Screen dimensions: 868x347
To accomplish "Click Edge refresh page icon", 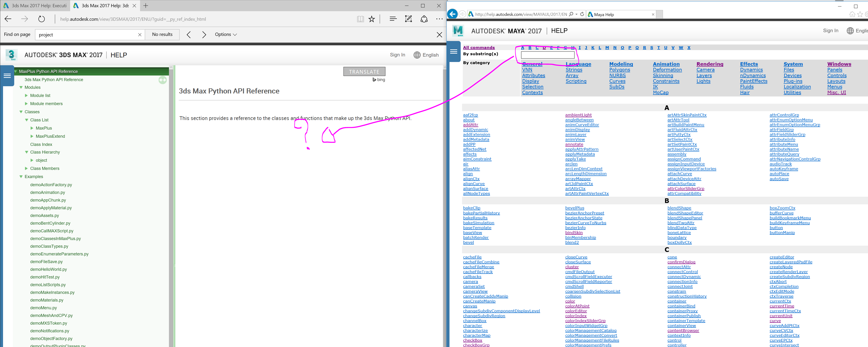I will point(41,19).
